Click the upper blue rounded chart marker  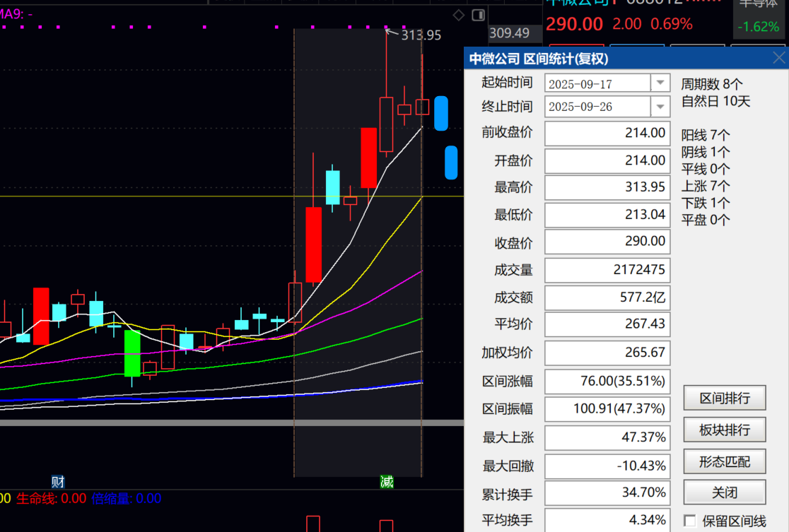tap(441, 113)
